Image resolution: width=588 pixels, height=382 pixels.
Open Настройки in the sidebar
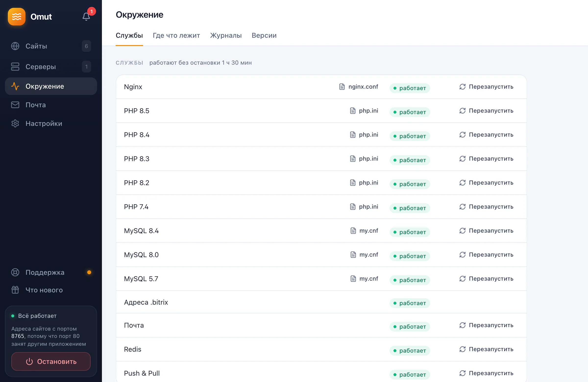tap(51, 123)
